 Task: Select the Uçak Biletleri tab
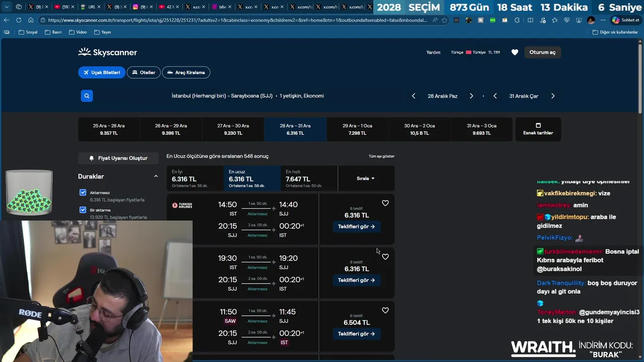[x=102, y=72]
